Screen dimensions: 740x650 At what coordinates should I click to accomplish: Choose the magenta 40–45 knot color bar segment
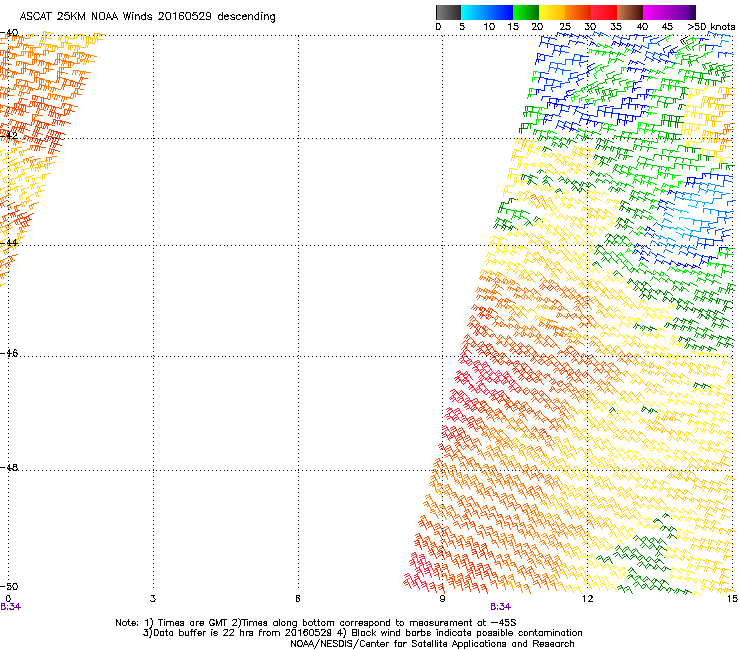tap(656, 12)
